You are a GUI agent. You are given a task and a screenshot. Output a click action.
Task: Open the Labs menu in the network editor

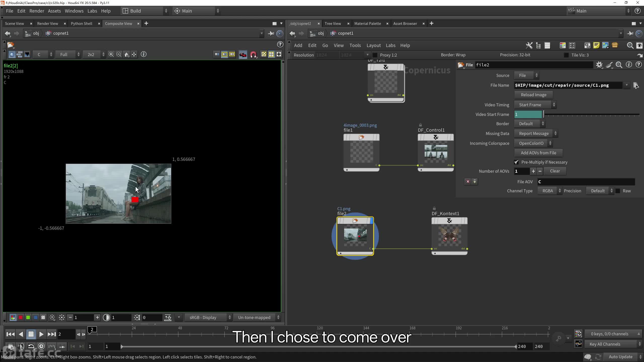(x=390, y=46)
